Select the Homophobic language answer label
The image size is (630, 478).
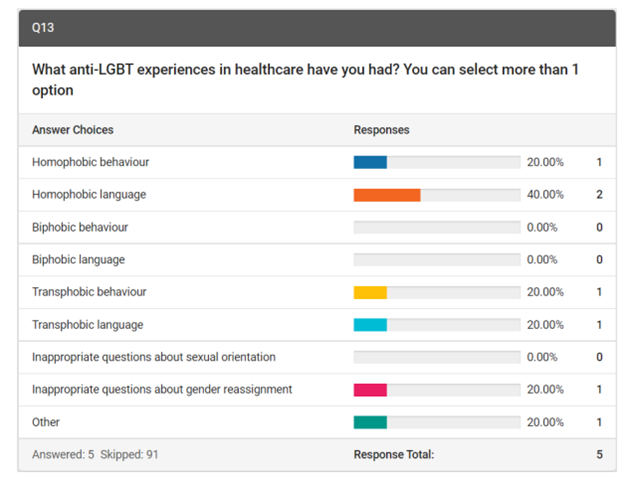[x=88, y=195]
